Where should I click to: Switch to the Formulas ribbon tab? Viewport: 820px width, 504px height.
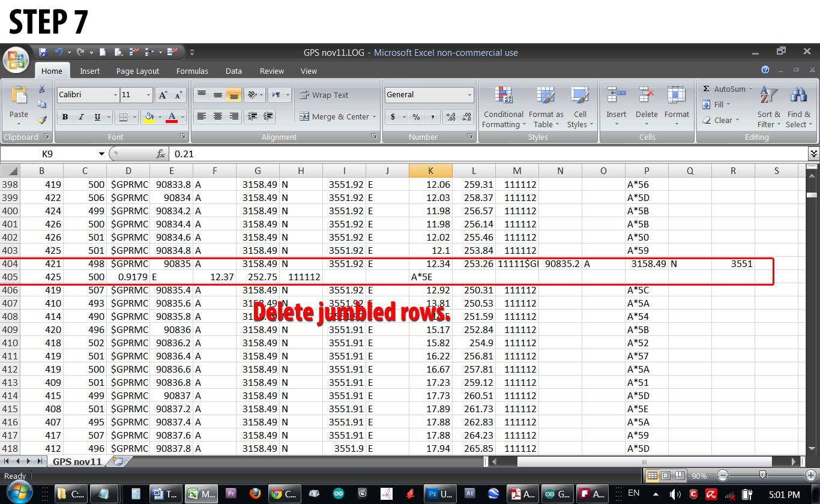coord(192,71)
